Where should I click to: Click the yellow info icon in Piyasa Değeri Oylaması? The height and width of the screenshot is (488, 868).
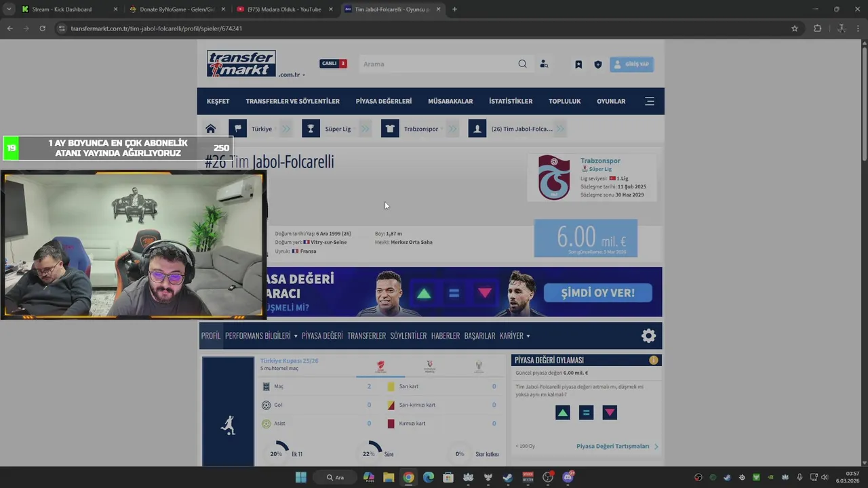tap(654, 360)
